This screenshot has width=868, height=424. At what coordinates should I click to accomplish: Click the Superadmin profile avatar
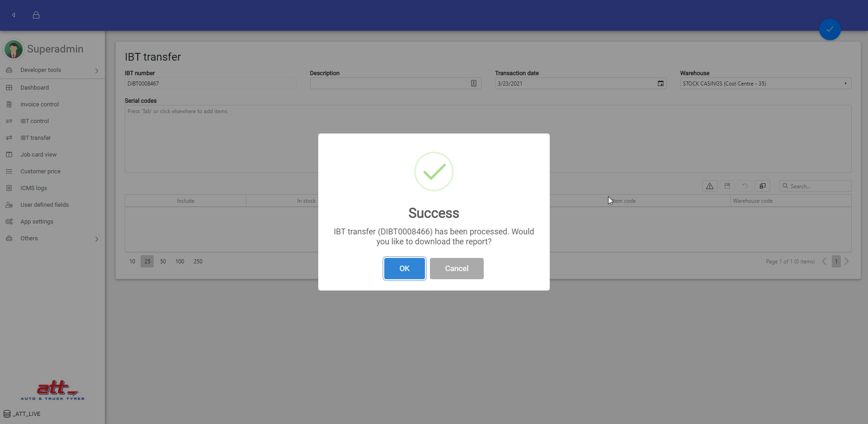[x=14, y=49]
